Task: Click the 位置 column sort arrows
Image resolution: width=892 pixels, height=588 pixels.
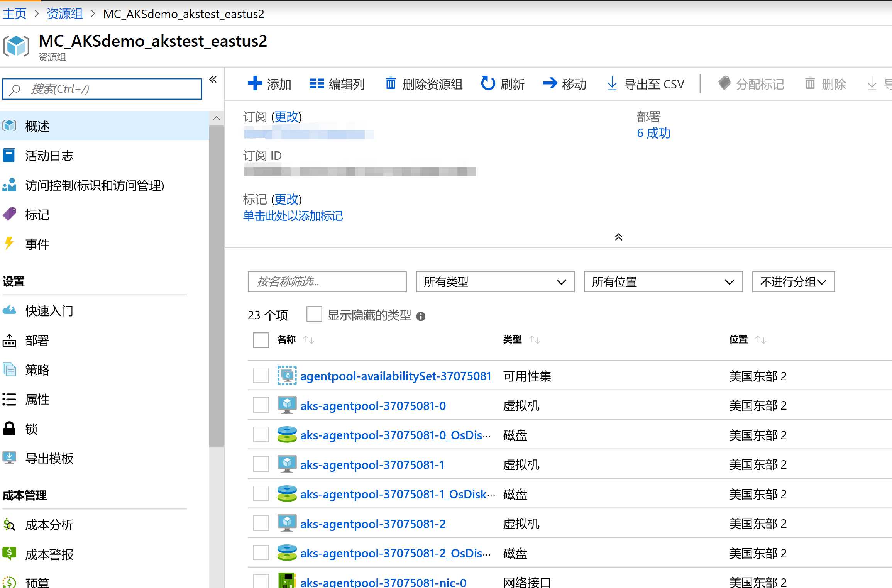Action: tap(761, 340)
